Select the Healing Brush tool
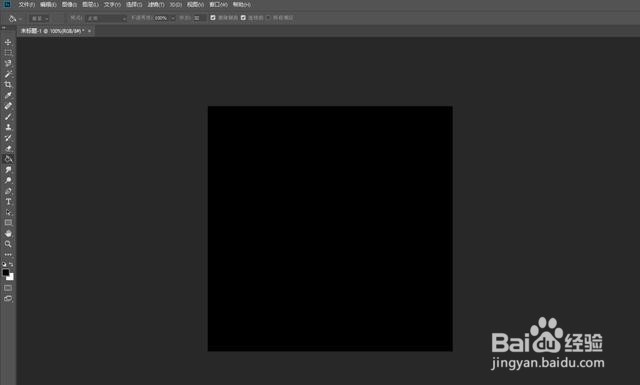640x385 pixels. pyautogui.click(x=8, y=106)
